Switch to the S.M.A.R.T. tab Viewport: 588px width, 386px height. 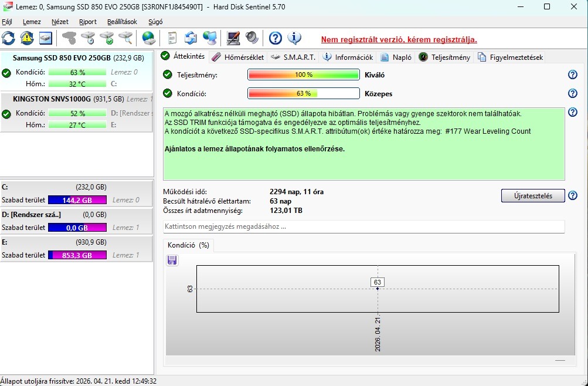coord(293,57)
